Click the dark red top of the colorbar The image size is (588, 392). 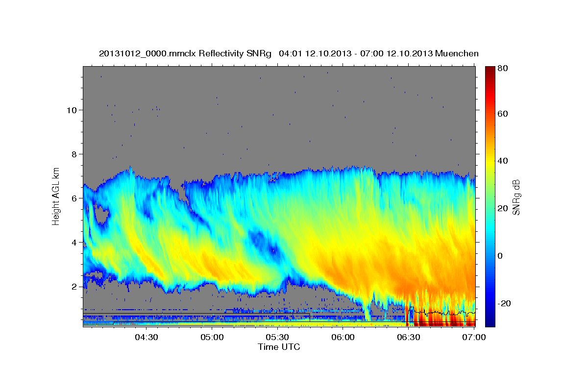click(490, 71)
